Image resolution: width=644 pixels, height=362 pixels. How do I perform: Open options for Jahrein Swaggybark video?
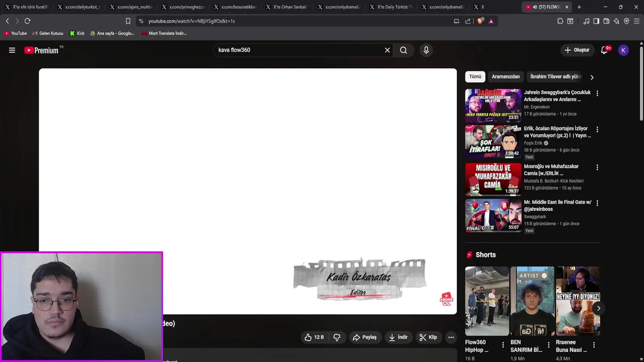click(597, 94)
